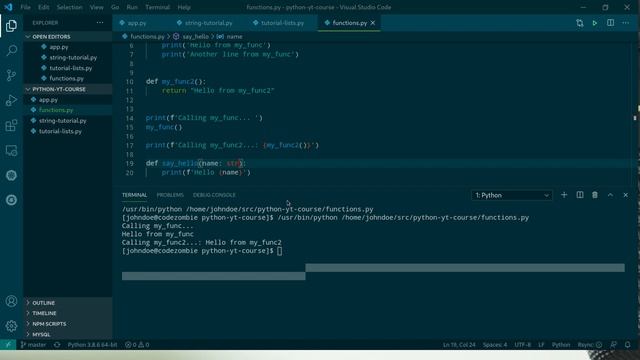Viewport: 640px width, 360px height.
Task: Open the View menu
Action: (x=96, y=7)
